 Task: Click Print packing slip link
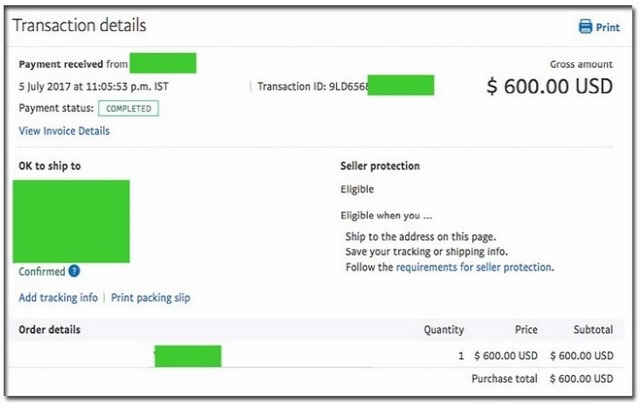coord(151,297)
